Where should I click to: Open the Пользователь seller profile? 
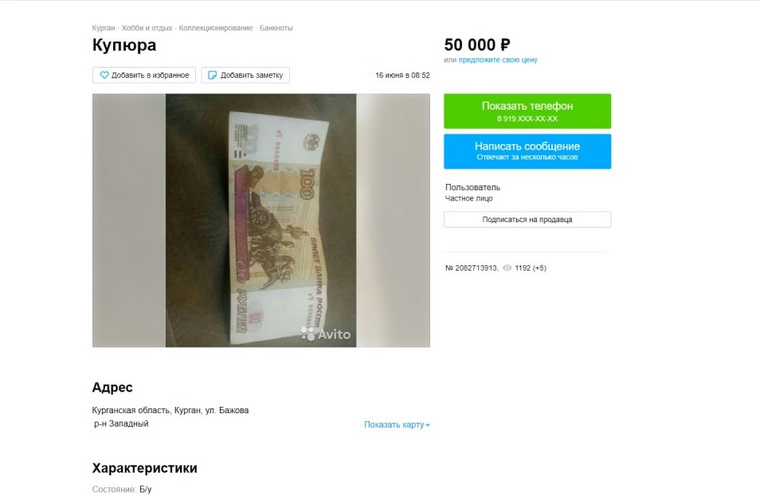tap(473, 187)
